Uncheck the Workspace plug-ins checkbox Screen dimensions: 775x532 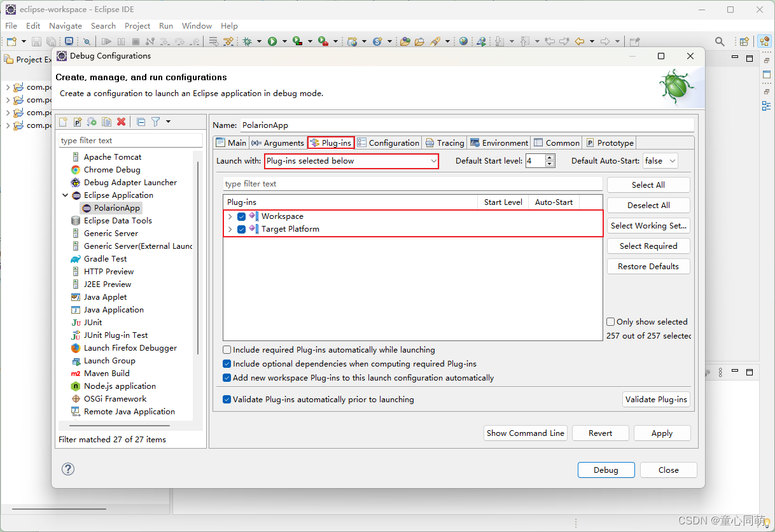241,216
